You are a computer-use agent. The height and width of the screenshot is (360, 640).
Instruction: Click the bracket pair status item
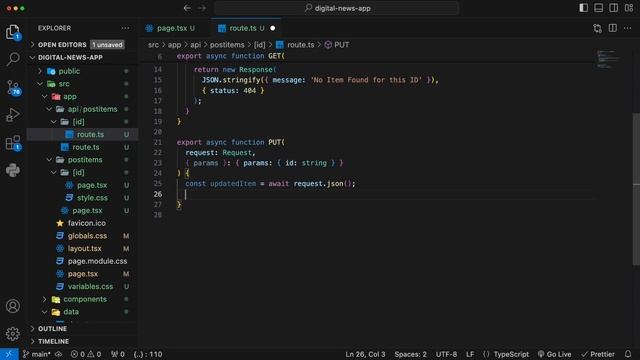pyautogui.click(x=148, y=354)
